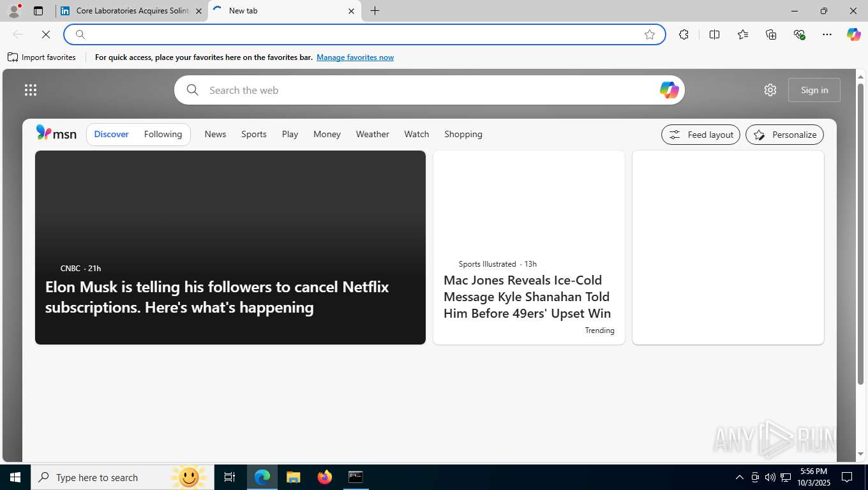The height and width of the screenshot is (490, 868).
Task: Close the New tab tab
Action: pos(351,11)
